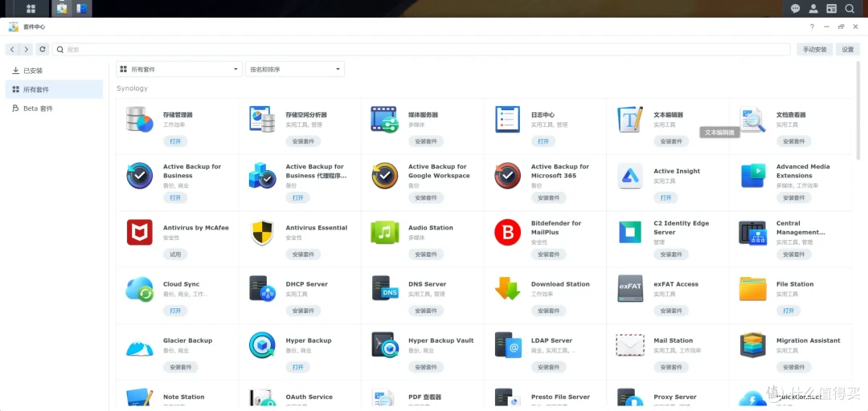Open the DSM main menu grid icon

pyautogui.click(x=31, y=8)
